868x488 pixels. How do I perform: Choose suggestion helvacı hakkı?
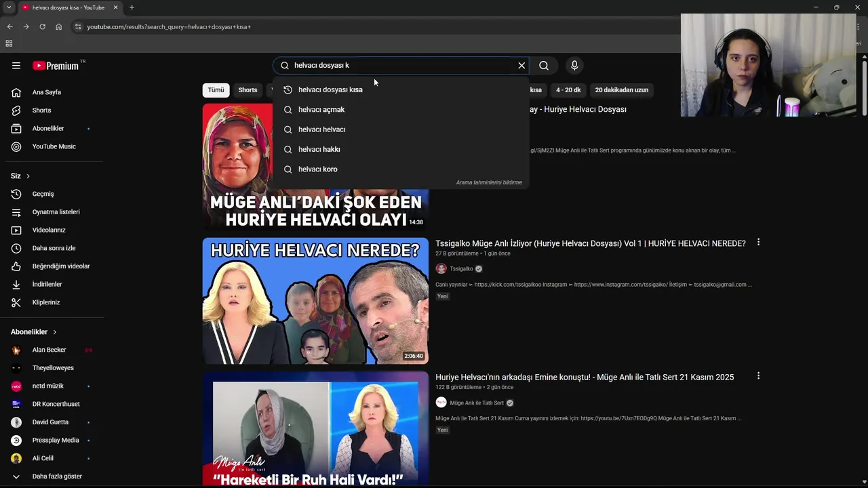click(400, 149)
